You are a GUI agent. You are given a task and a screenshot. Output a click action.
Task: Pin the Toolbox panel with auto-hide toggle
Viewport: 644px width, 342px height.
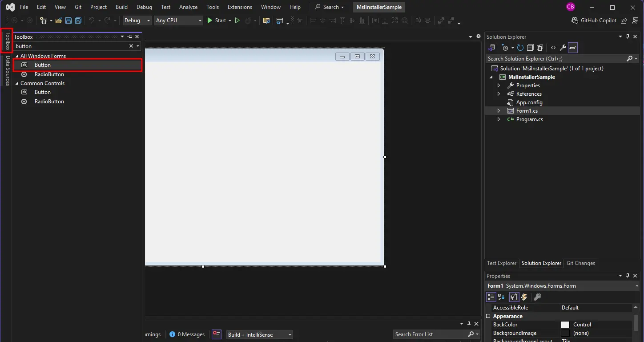[x=130, y=37]
